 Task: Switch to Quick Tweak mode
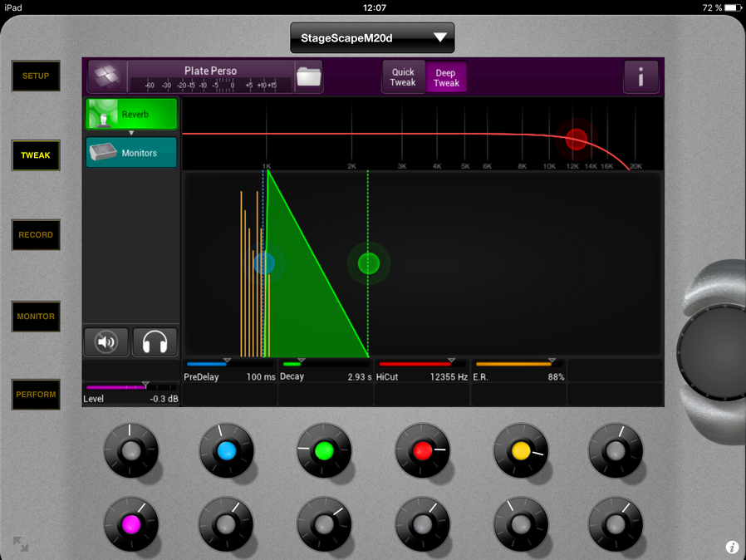[403, 77]
